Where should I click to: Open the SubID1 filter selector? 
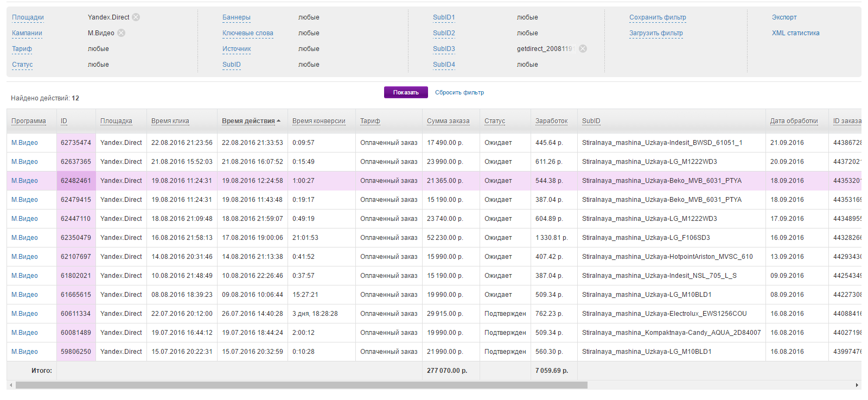click(444, 17)
